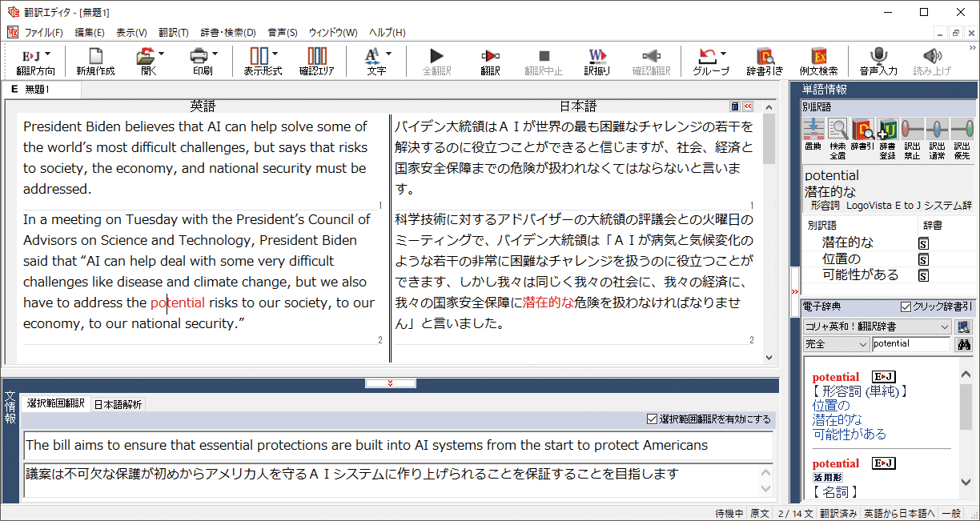
Task: Set 訳出禁止 toggle for the selected word
Action: coord(912,130)
